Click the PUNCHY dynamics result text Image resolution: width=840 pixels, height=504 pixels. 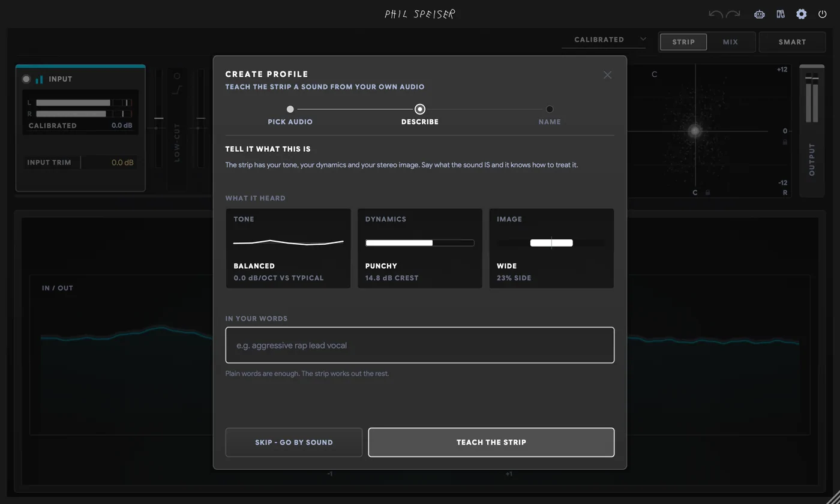pyautogui.click(x=382, y=266)
